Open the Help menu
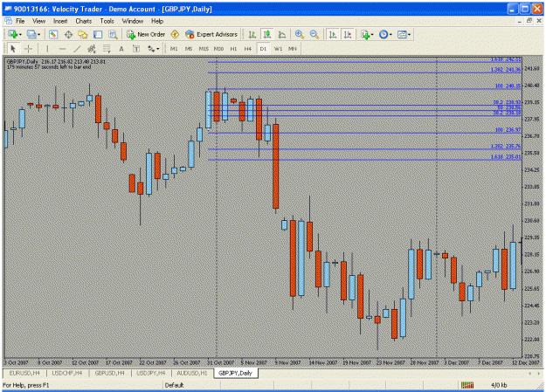This screenshot has width=546, height=392. 157,21
